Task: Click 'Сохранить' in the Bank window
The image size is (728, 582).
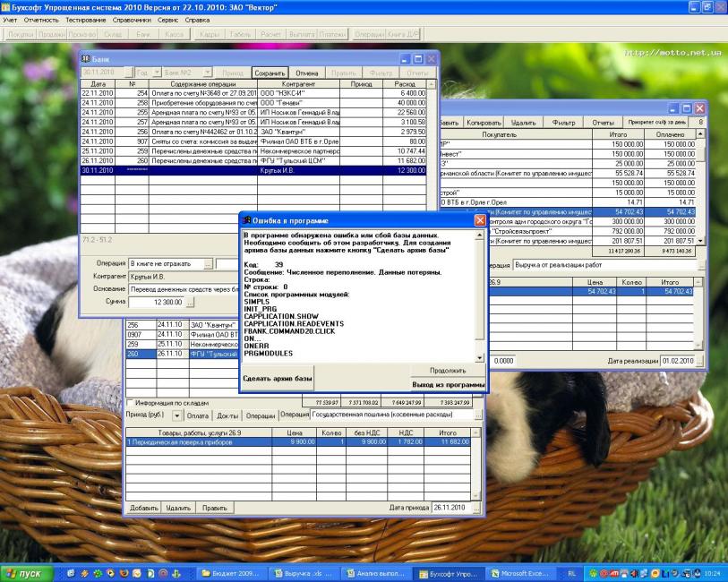Action: pos(270,72)
